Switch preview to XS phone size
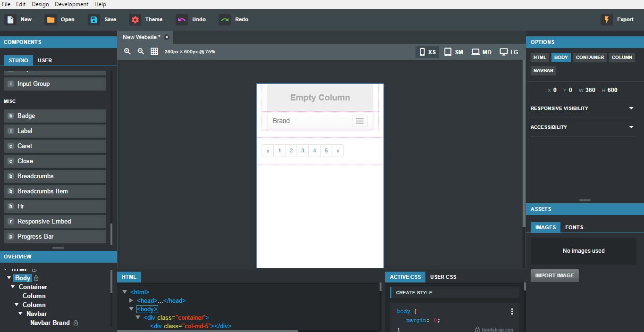644x332 pixels. click(427, 52)
